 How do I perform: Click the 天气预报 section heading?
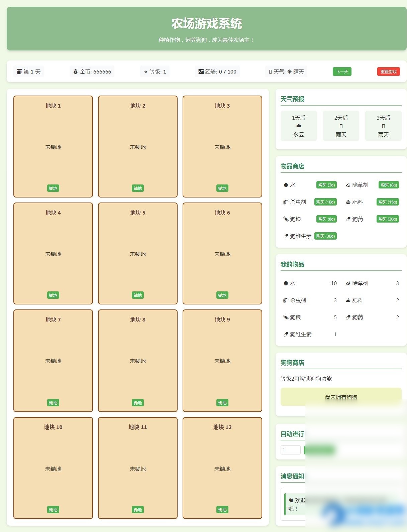point(292,99)
